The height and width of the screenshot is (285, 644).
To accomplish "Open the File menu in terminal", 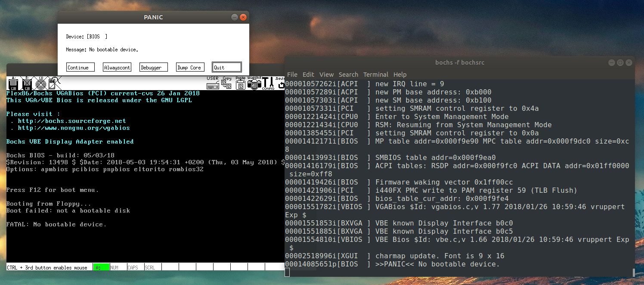I will pyautogui.click(x=292, y=75).
